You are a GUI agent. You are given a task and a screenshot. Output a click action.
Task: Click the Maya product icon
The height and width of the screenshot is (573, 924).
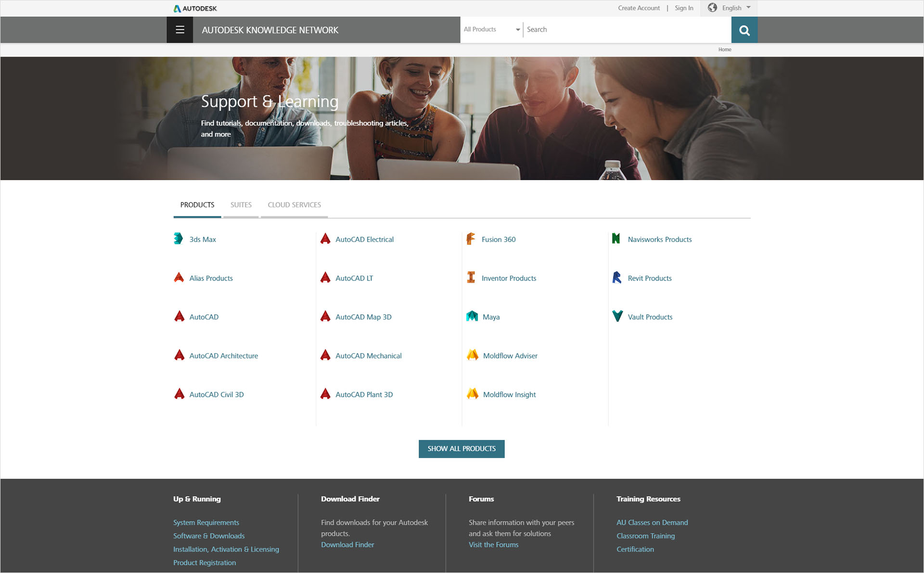pos(472,316)
